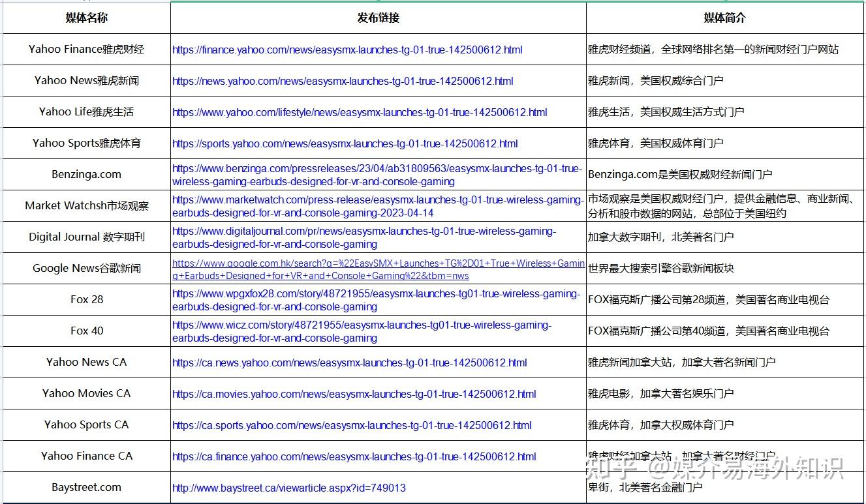Select the Digital Journal 数字期刊 cell
The height and width of the screenshot is (504, 866).
point(87,237)
